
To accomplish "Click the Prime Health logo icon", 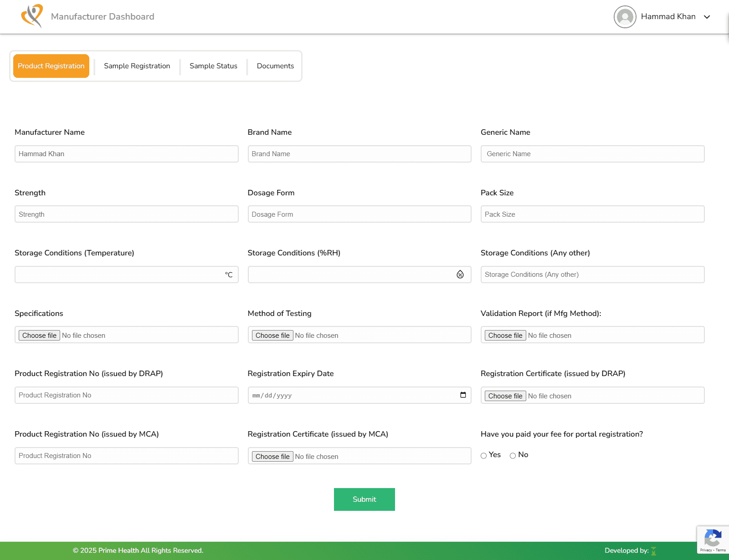I will [x=32, y=16].
